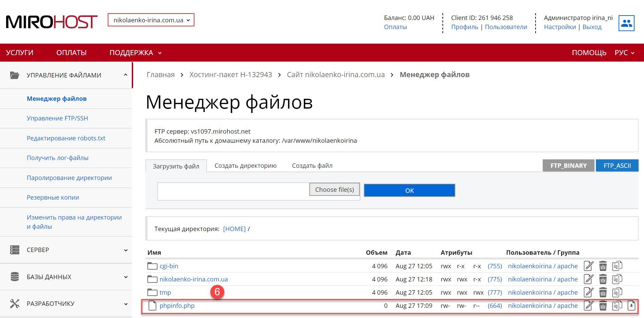Expand the РАЗРАБОТЧИКУ section
Screen dimensions: 644x318
tap(126, 304)
